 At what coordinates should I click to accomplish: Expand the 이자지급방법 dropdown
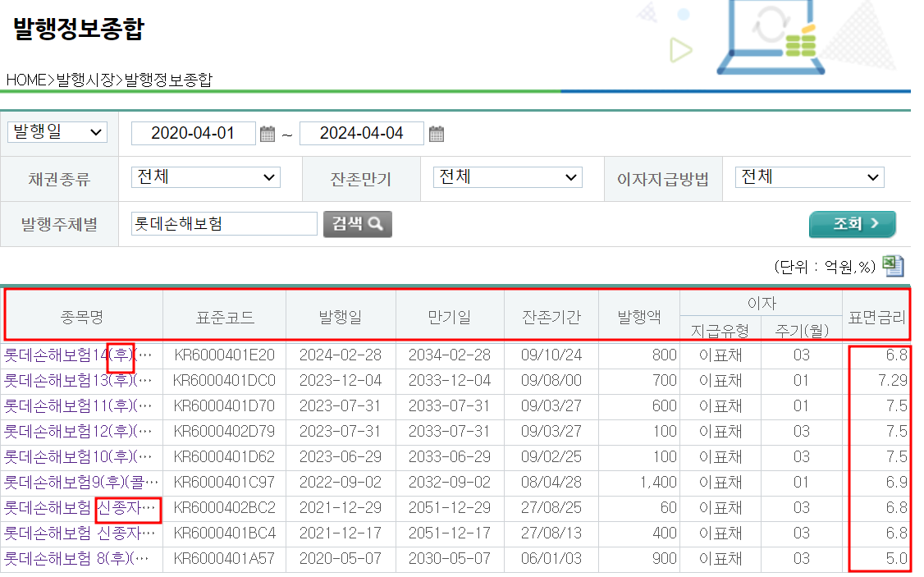click(810, 176)
